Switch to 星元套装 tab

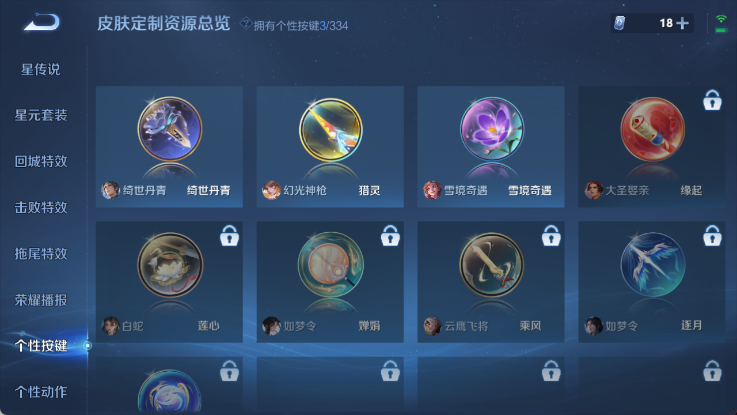(41, 115)
